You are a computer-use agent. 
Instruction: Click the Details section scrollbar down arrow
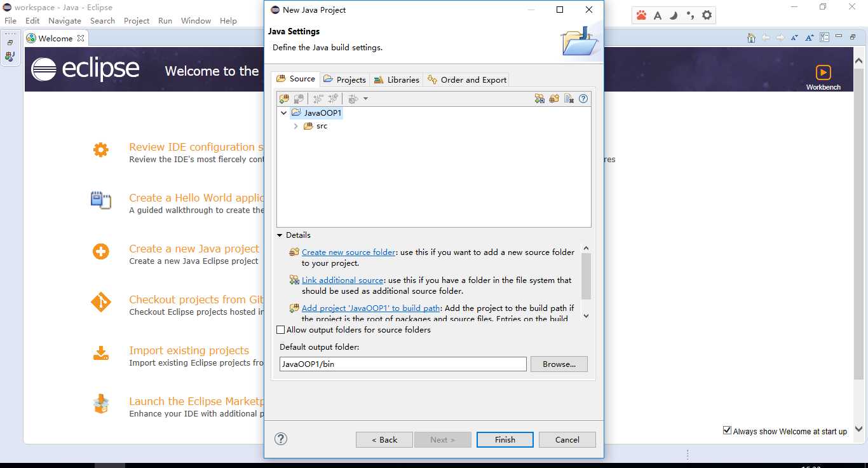(x=586, y=316)
